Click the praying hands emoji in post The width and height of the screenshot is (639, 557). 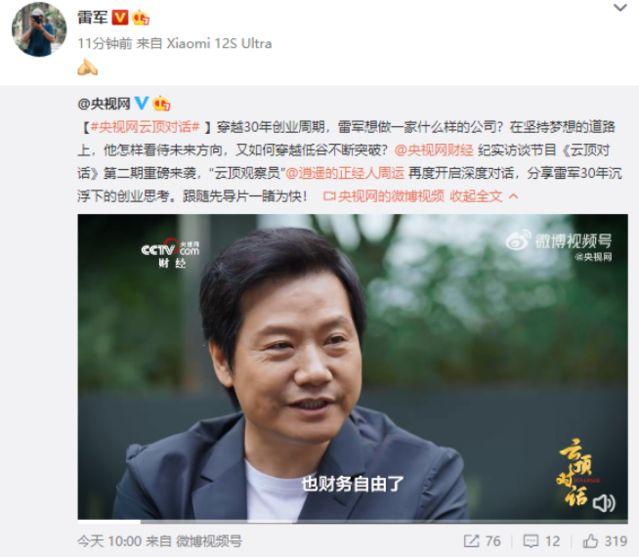tap(88, 67)
